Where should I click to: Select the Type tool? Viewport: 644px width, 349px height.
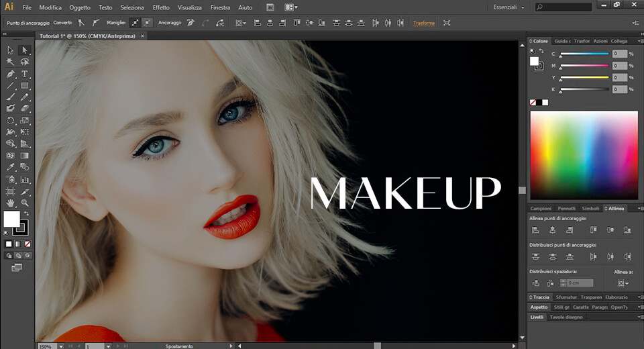coord(25,74)
